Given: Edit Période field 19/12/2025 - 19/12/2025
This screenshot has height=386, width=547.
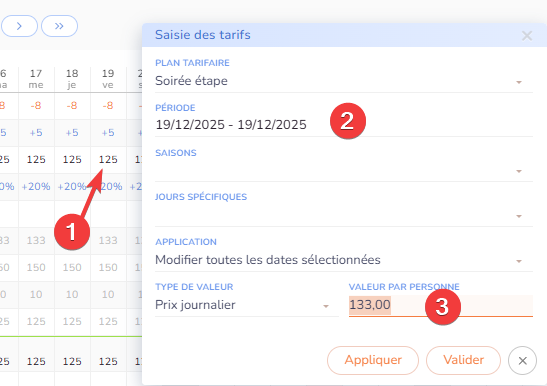Looking at the screenshot, I should (x=344, y=125).
